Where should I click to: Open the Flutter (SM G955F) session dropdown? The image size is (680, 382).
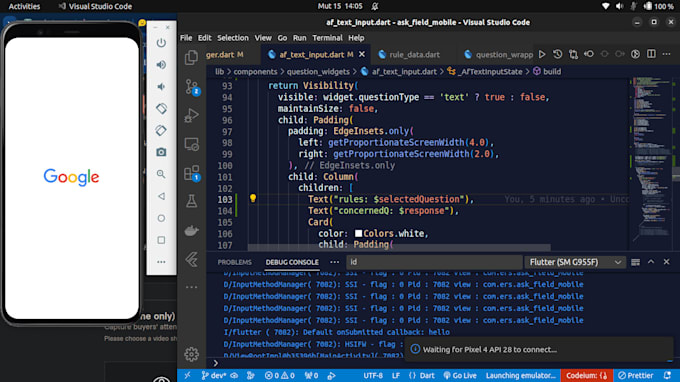[x=575, y=262]
